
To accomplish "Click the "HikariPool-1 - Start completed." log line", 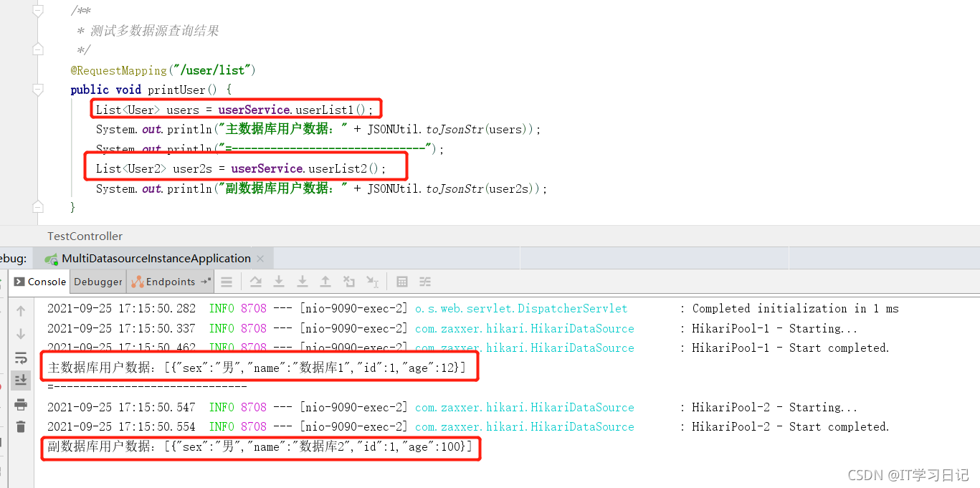I will click(x=468, y=348).
